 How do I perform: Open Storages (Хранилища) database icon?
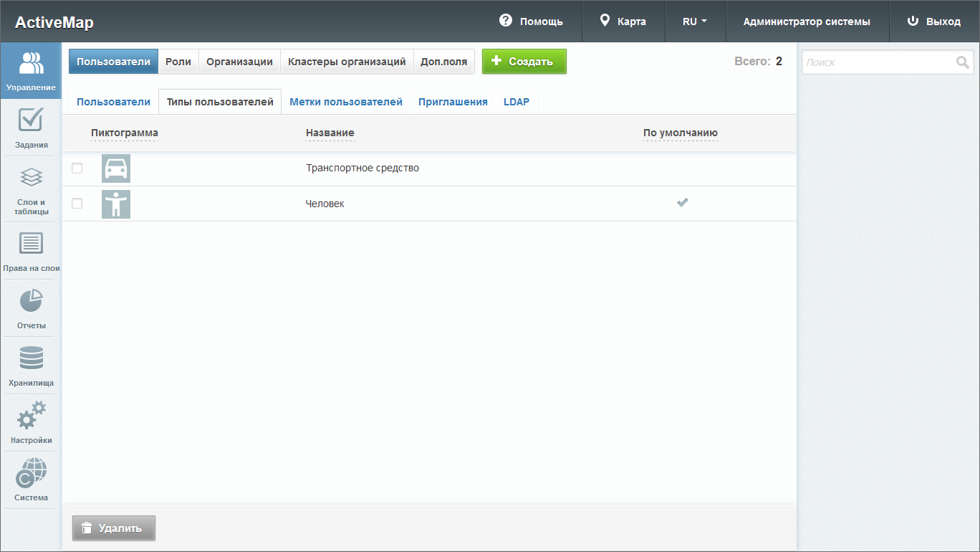pyautogui.click(x=31, y=358)
